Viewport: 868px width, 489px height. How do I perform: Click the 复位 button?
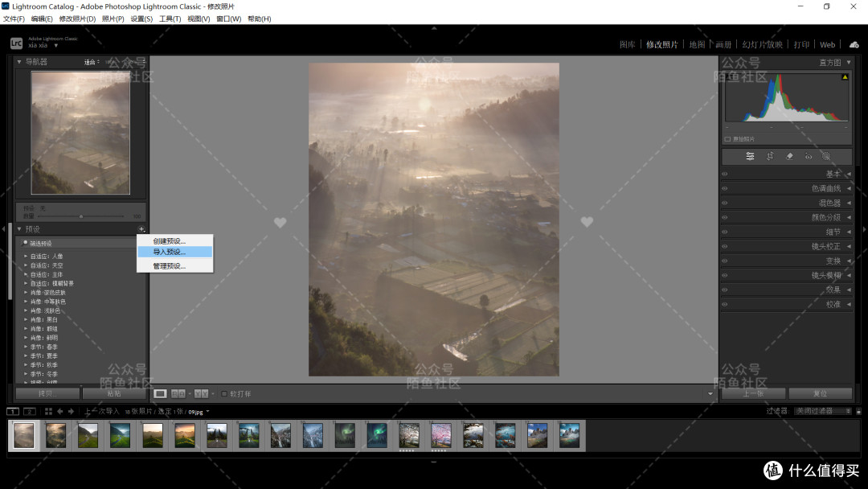pos(821,394)
